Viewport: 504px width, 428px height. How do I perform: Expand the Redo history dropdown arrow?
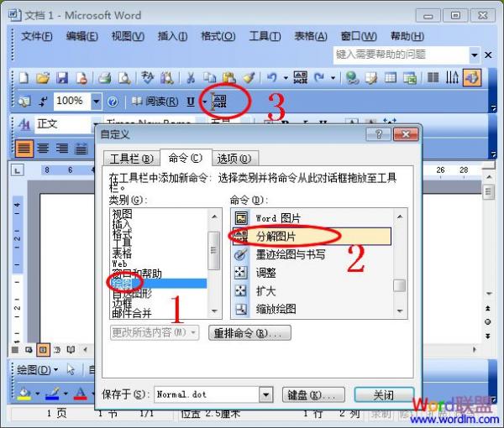tap(333, 78)
